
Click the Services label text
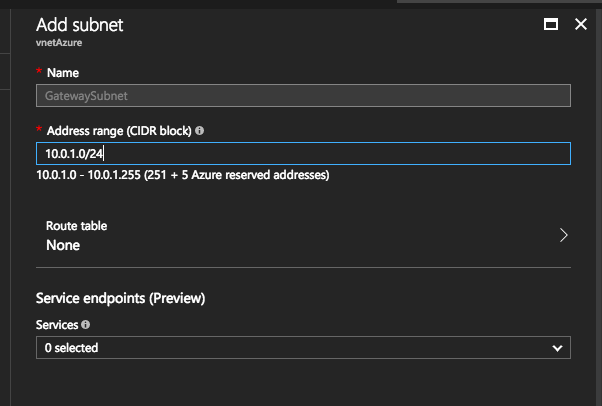pos(57,325)
